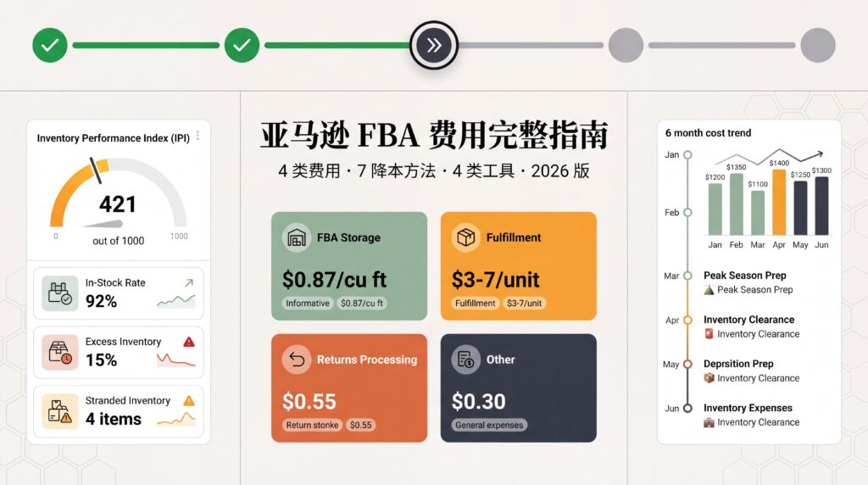868x485 pixels.
Task: Select the Mar timeline node
Action: (x=687, y=276)
